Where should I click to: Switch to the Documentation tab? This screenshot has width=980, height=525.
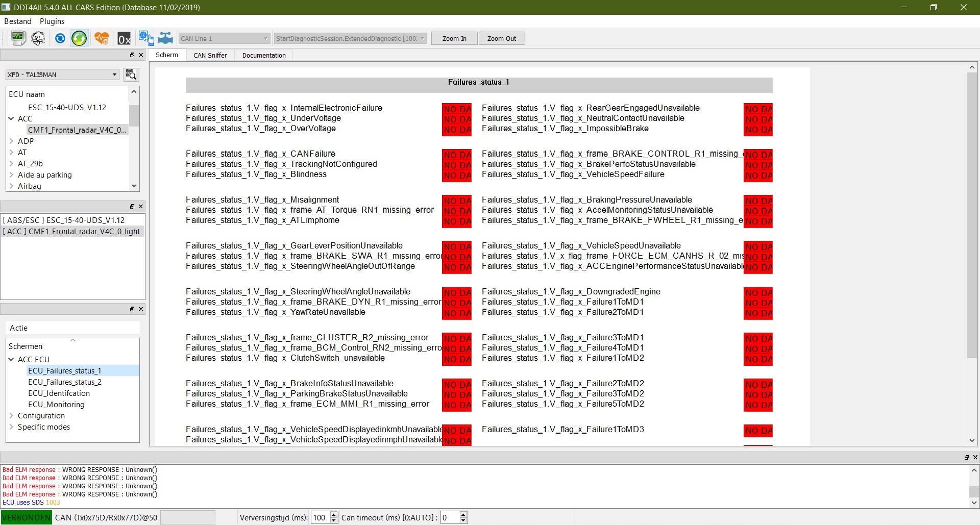click(264, 55)
